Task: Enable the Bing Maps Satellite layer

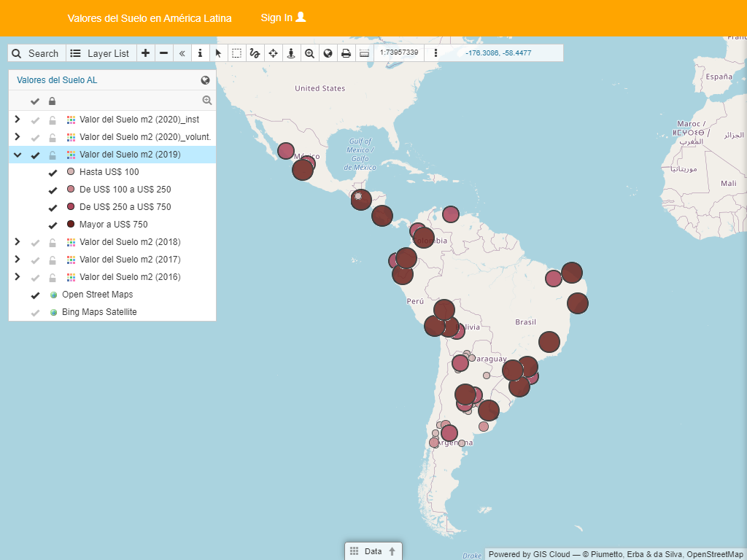Action: pyautogui.click(x=35, y=313)
